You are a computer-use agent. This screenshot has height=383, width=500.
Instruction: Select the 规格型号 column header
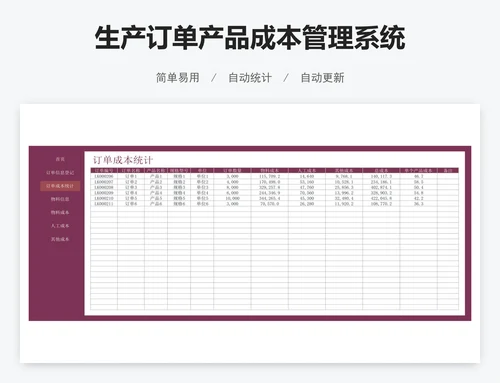point(179,171)
